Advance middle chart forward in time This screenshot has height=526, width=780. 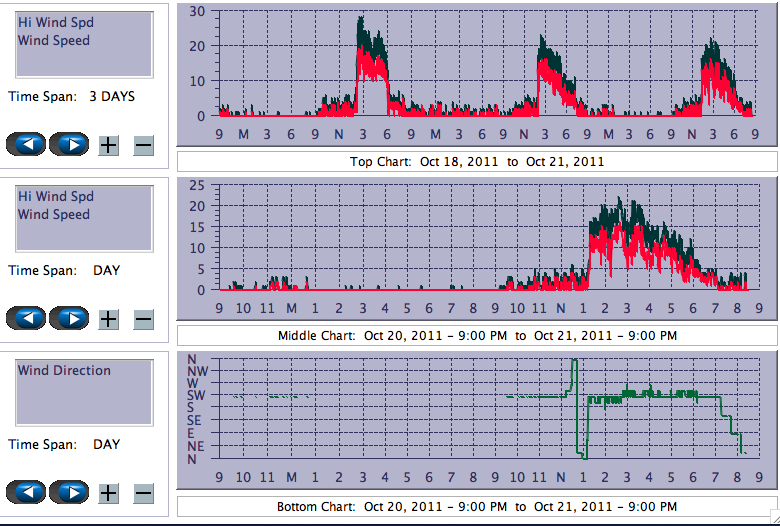[x=69, y=318]
